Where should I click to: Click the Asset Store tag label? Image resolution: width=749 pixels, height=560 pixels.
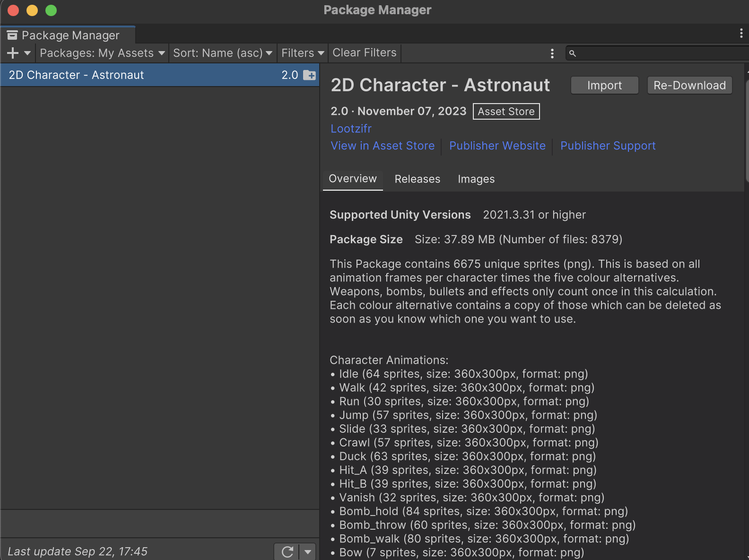pyautogui.click(x=506, y=112)
